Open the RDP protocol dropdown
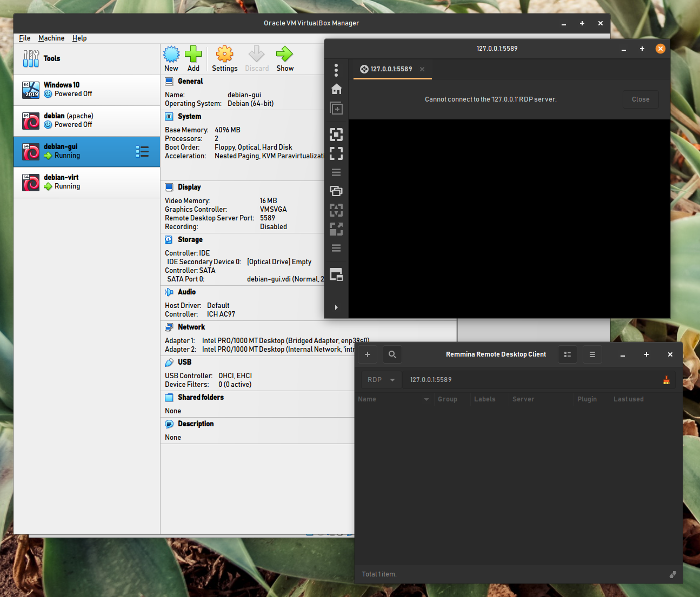 point(381,380)
